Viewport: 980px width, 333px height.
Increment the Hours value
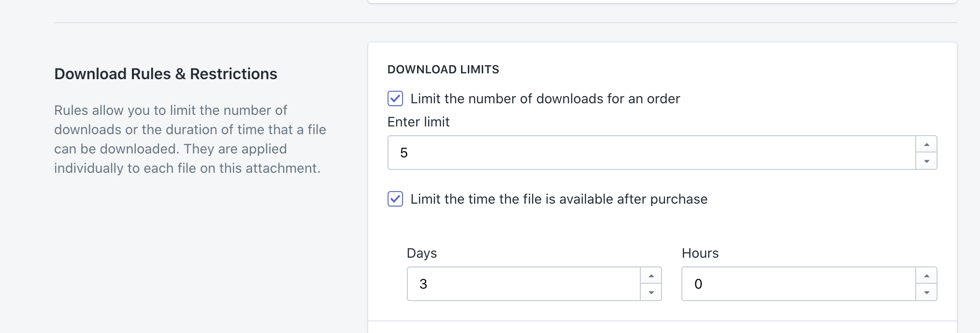(926, 276)
